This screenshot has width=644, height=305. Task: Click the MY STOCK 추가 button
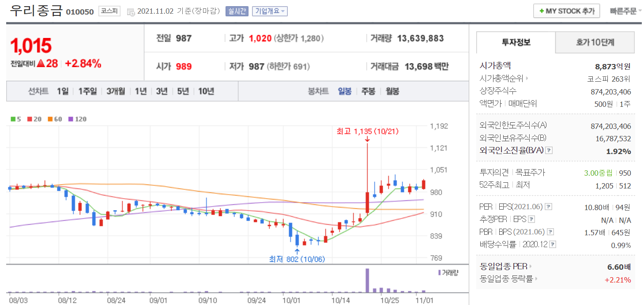tap(567, 11)
